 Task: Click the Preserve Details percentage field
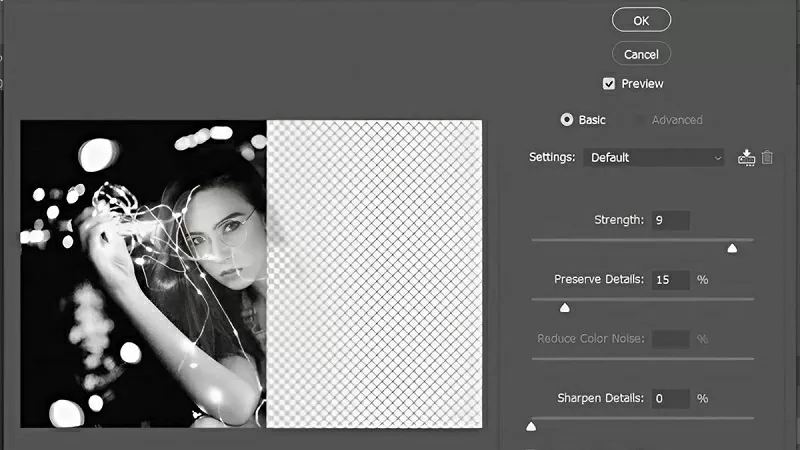670,280
